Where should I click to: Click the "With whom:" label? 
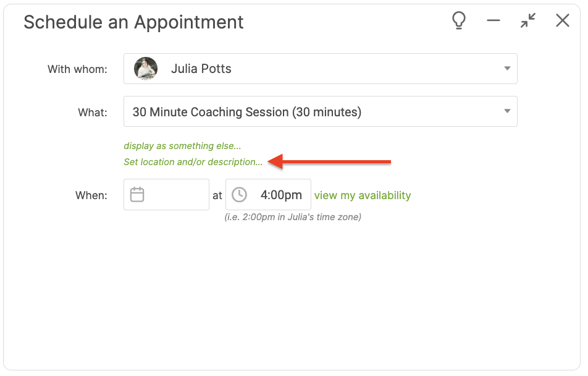pyautogui.click(x=77, y=69)
